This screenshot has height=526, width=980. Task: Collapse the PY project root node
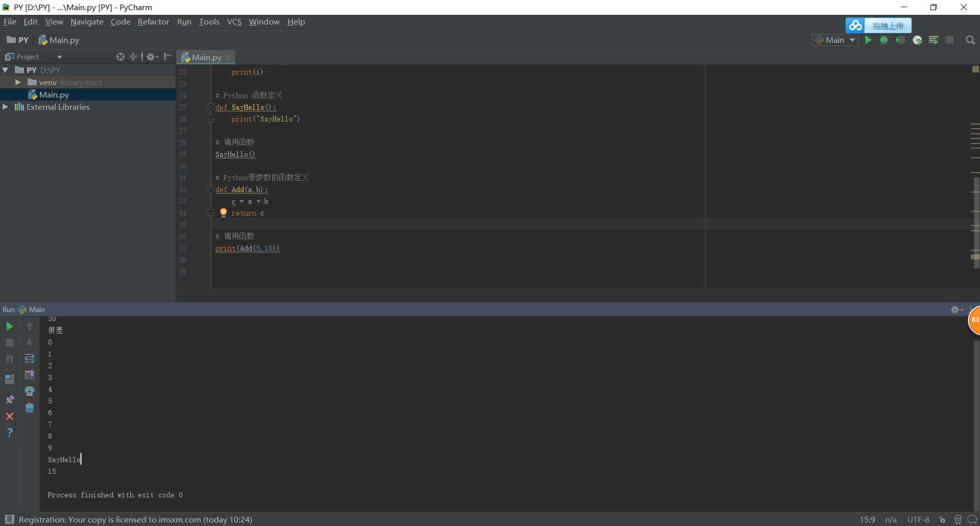coord(6,70)
